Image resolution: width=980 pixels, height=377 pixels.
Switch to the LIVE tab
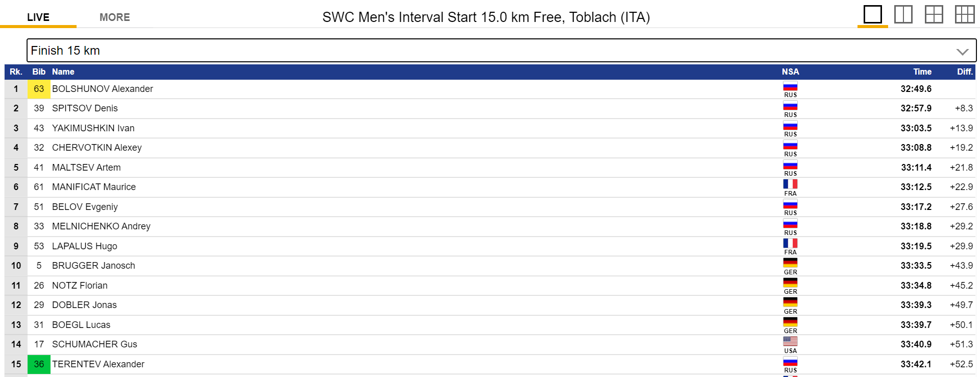38,17
